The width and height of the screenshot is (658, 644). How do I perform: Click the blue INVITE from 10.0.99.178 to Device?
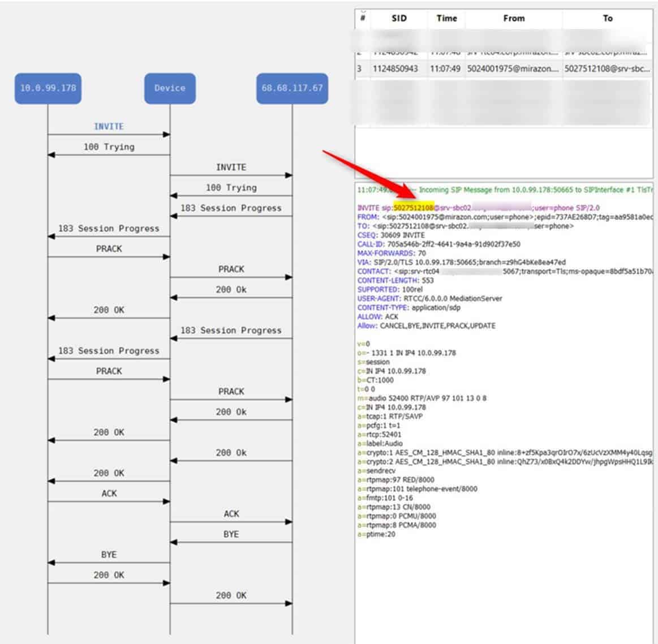pos(109,126)
